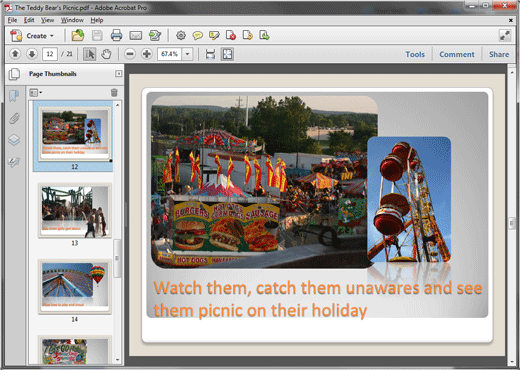Open the Signatures panel
This screenshot has height=370, width=520.
(x=14, y=162)
